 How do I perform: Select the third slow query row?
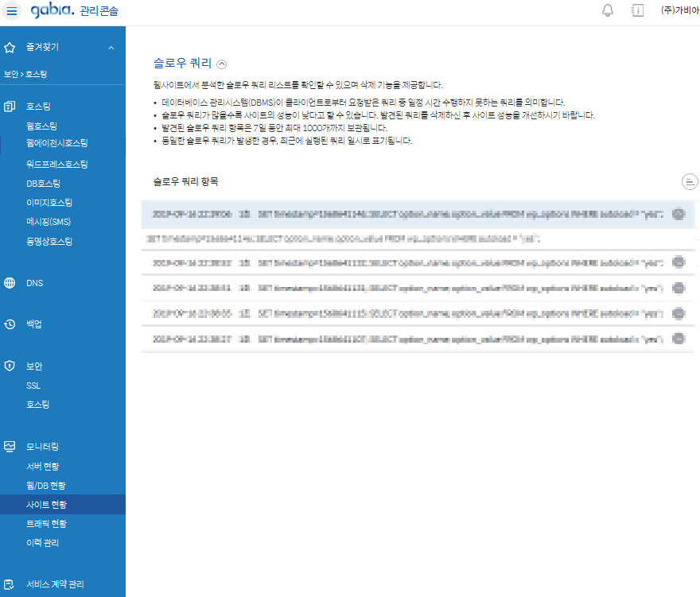coord(406,262)
